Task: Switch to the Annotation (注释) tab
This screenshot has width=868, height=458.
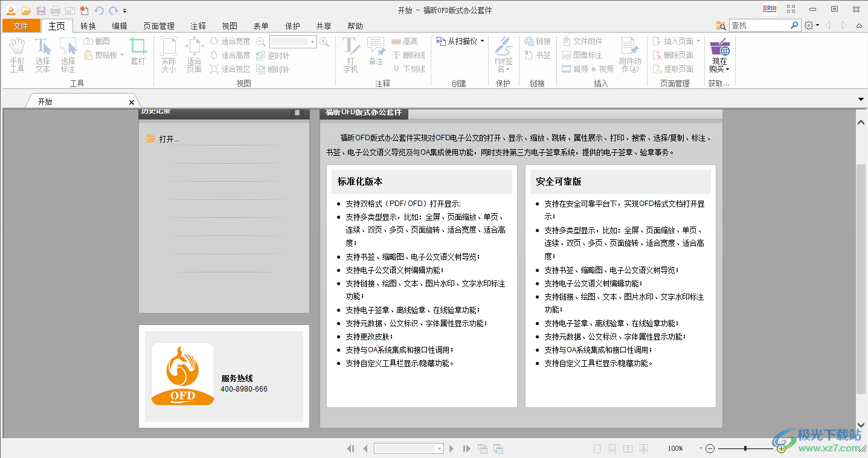Action: pos(198,26)
